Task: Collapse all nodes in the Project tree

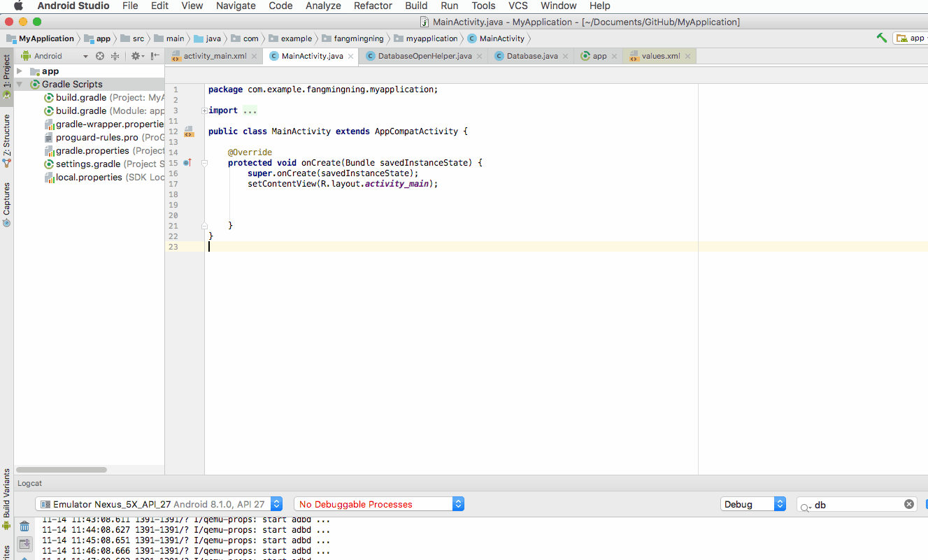Action: click(x=115, y=55)
